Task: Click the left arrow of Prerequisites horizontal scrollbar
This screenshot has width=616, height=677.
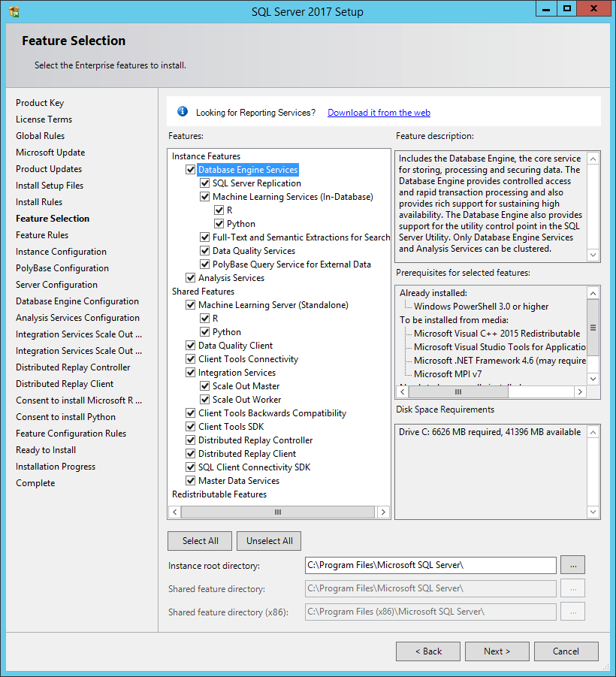Action: (403, 391)
